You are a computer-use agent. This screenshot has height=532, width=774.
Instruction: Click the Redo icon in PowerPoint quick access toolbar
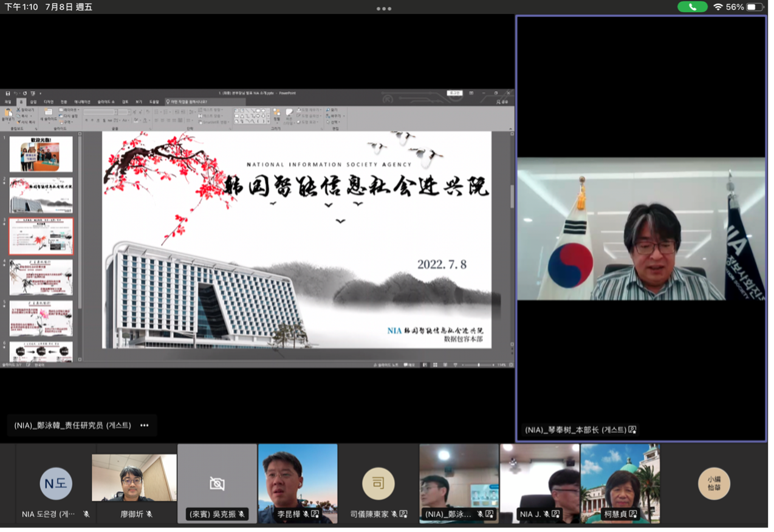coord(25,94)
